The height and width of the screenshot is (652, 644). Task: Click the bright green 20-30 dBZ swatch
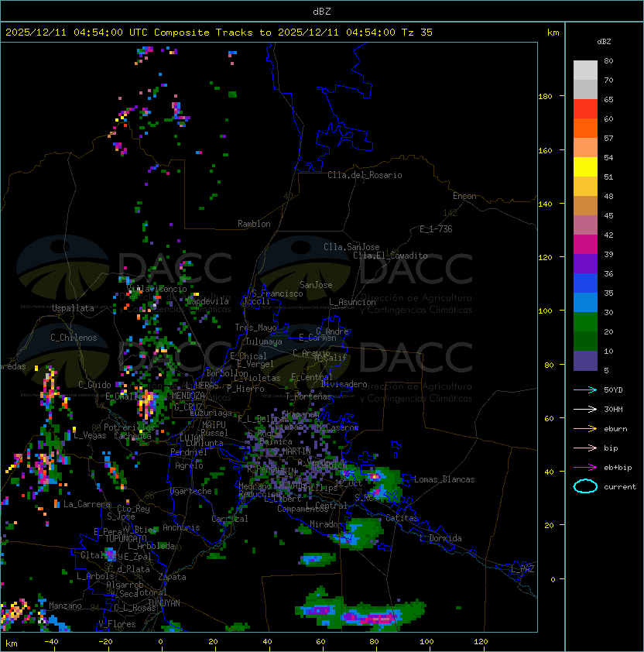coord(585,322)
